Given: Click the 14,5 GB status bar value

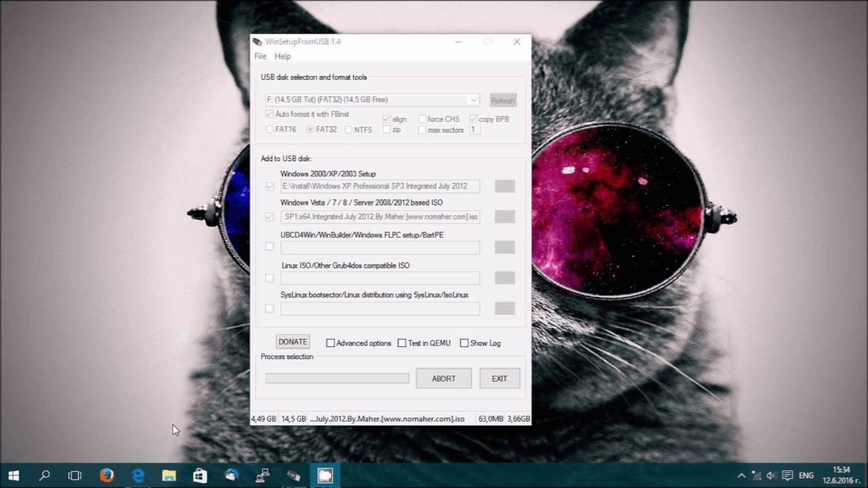Looking at the screenshot, I should pos(294,419).
